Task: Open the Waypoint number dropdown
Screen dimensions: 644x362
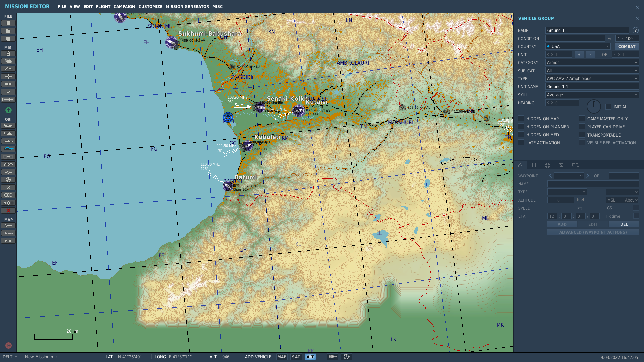Action: coord(569,176)
